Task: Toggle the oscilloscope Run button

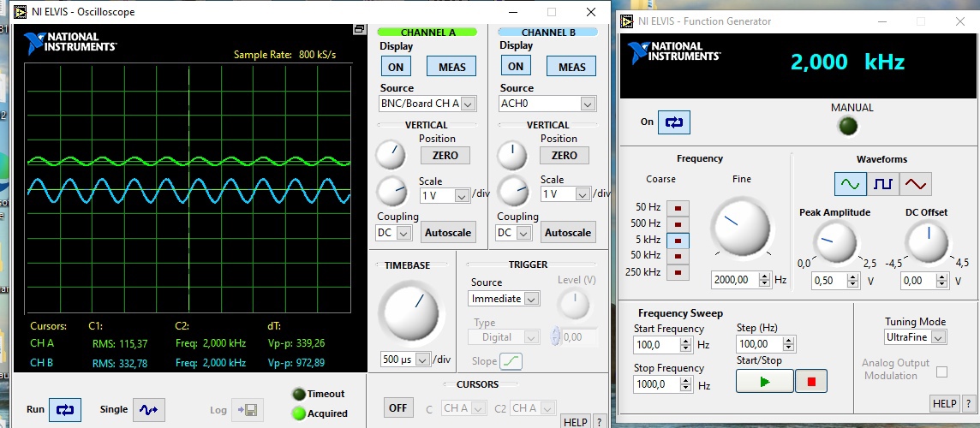Action: [x=65, y=410]
